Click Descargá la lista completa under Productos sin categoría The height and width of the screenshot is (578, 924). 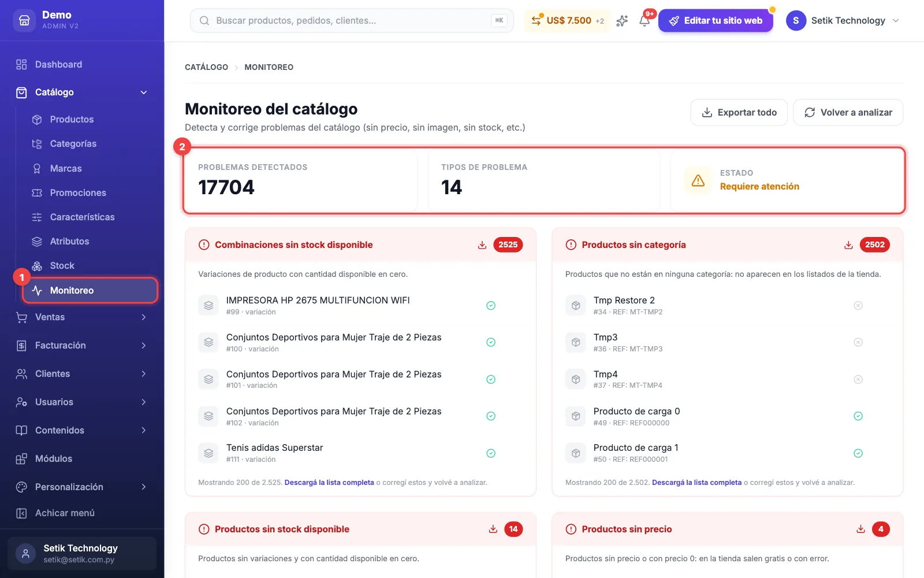click(x=696, y=483)
